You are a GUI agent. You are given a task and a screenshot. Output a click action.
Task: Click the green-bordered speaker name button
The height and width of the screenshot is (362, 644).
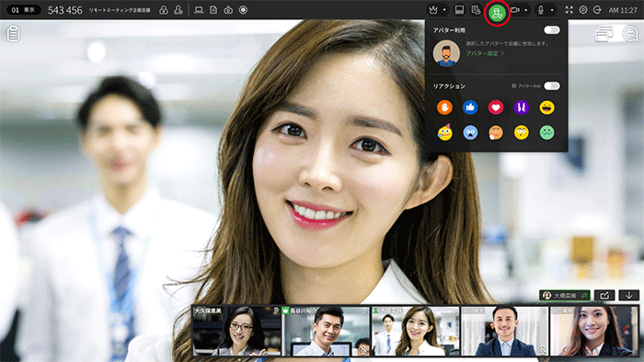tap(565, 295)
